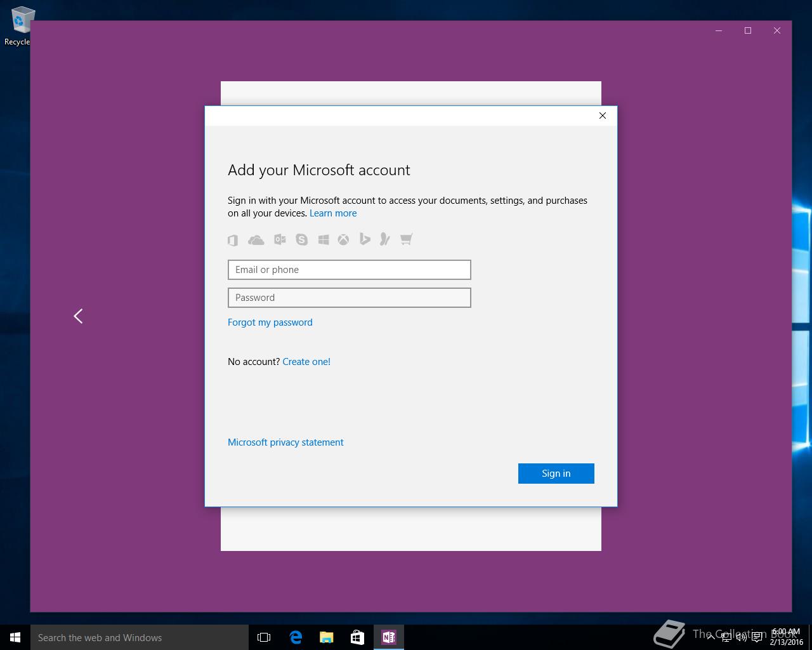Focus the Password field
The height and width of the screenshot is (650, 812).
coord(350,298)
